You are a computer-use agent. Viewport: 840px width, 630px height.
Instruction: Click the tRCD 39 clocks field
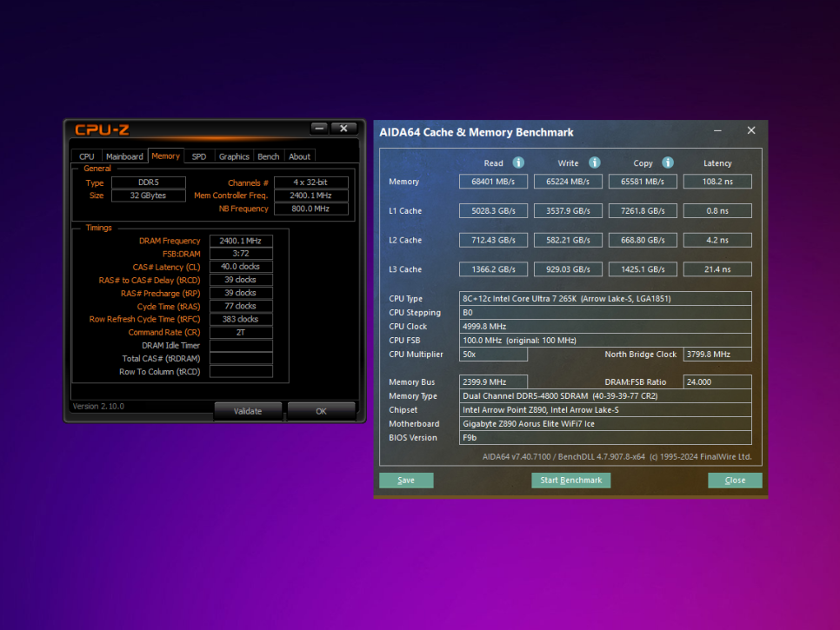pyautogui.click(x=241, y=280)
